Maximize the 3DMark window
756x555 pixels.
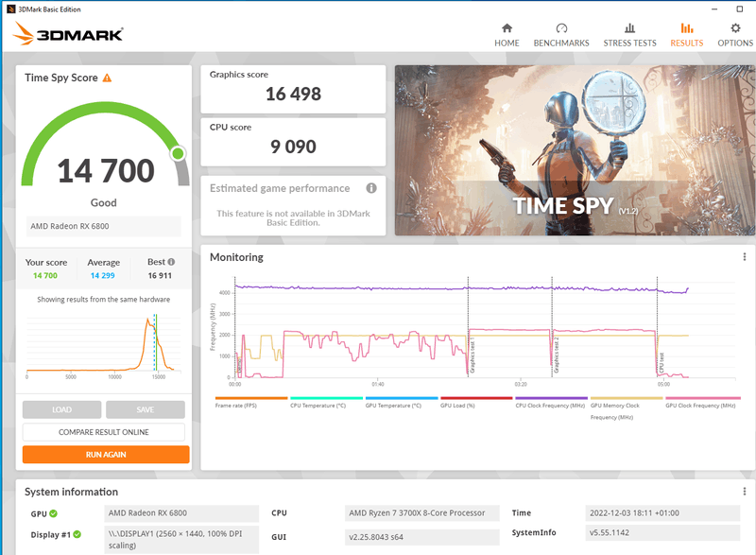coord(740,9)
